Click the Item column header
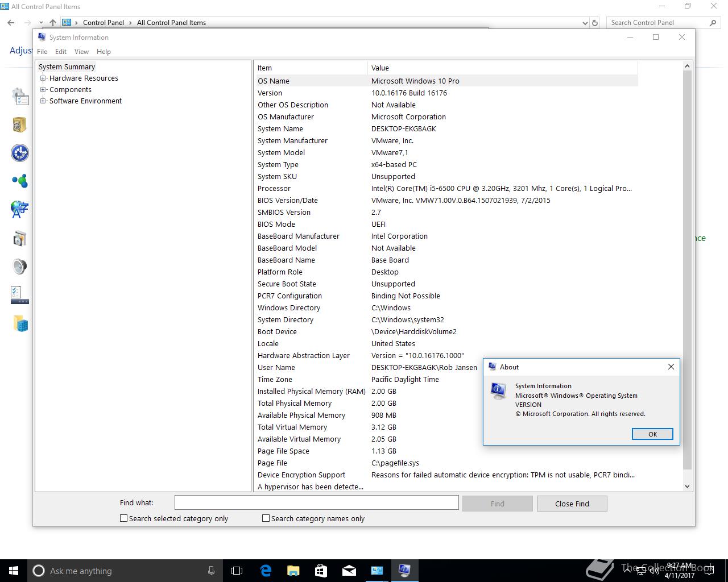The image size is (728, 582). [311, 68]
